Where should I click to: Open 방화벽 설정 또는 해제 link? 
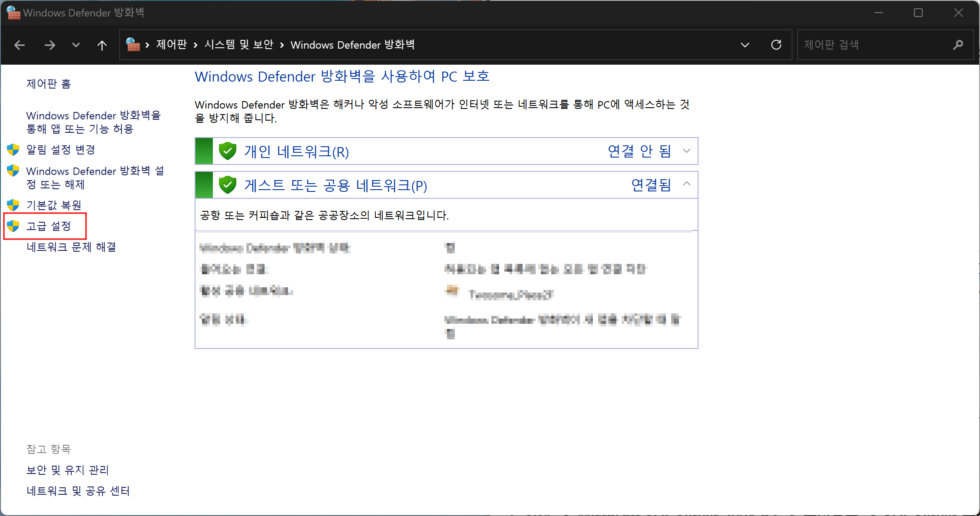(96, 177)
